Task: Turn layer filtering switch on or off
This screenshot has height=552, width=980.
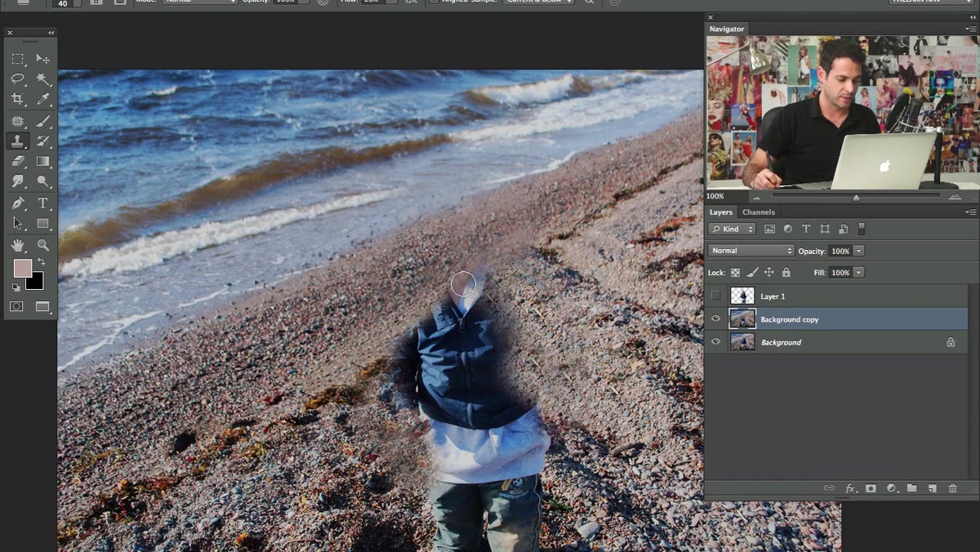Action: 862,229
